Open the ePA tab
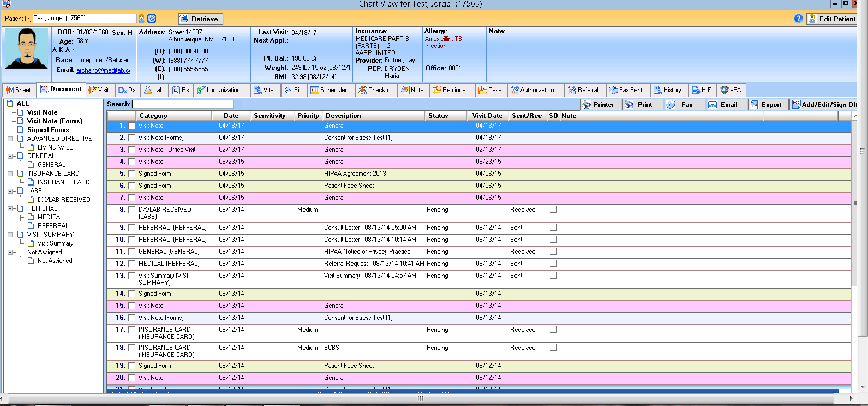Viewport: 868px width, 406px height. click(731, 90)
